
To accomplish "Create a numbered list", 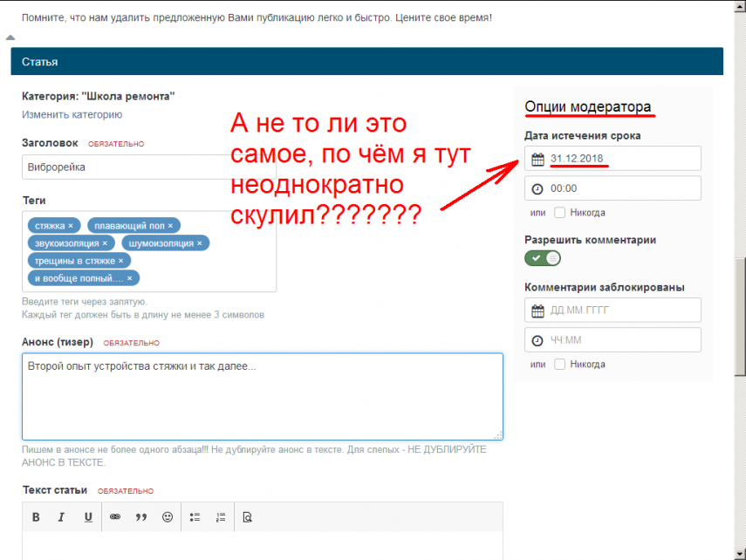I will [x=221, y=517].
